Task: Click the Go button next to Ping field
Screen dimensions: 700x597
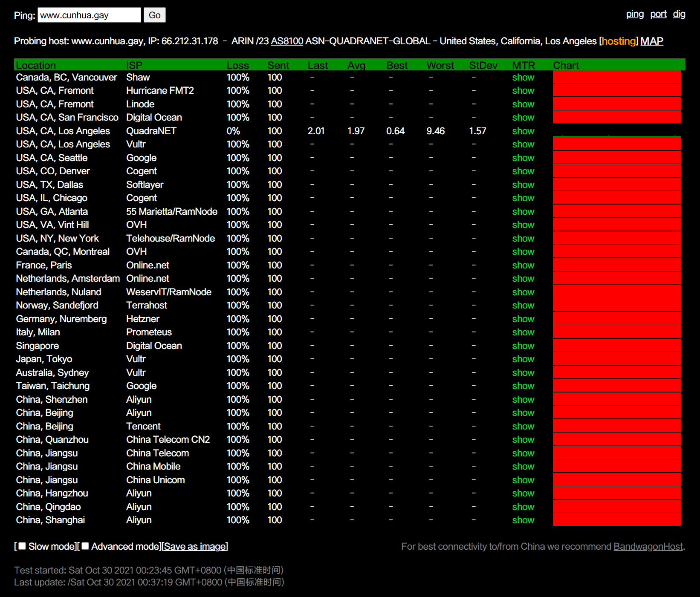Action: 154,15
